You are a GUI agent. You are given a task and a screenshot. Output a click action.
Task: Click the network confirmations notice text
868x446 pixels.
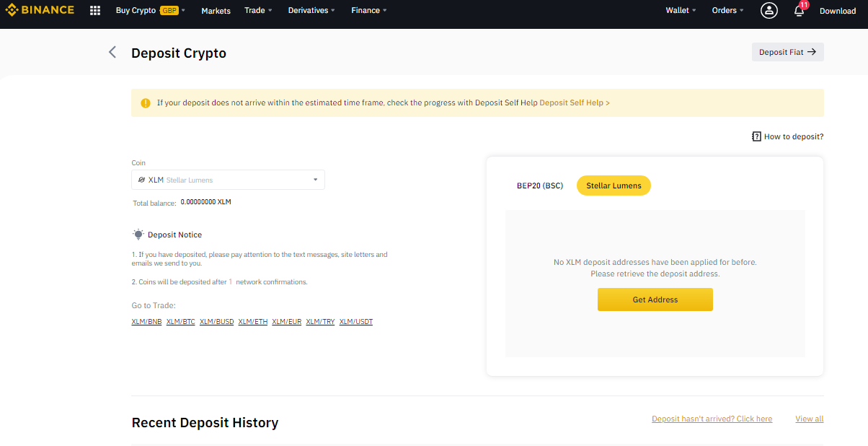coord(220,282)
